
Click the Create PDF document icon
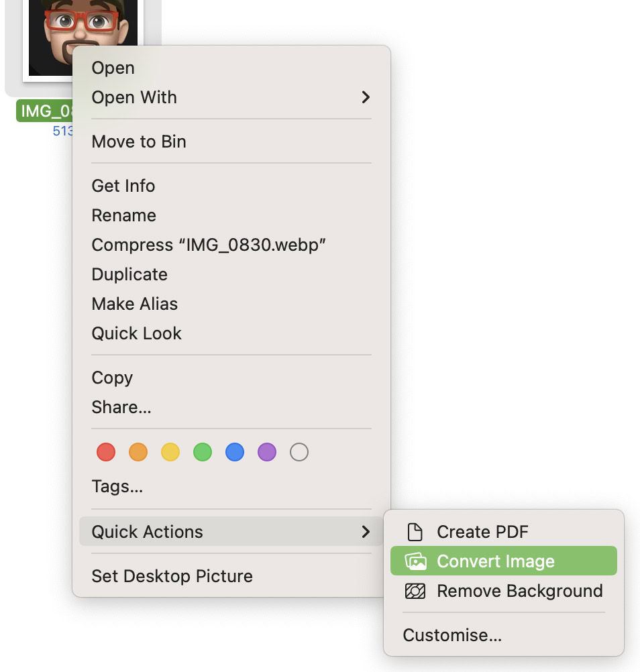[416, 532]
